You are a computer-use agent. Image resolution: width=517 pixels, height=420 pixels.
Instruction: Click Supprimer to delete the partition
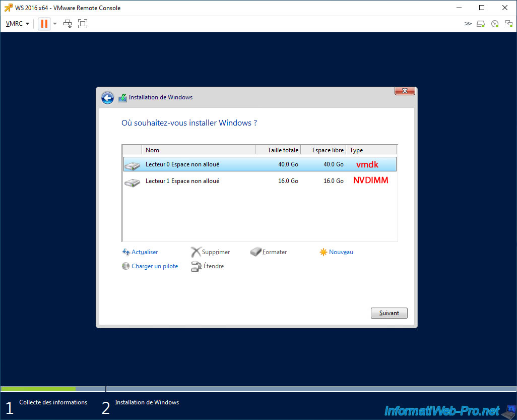pyautogui.click(x=215, y=252)
